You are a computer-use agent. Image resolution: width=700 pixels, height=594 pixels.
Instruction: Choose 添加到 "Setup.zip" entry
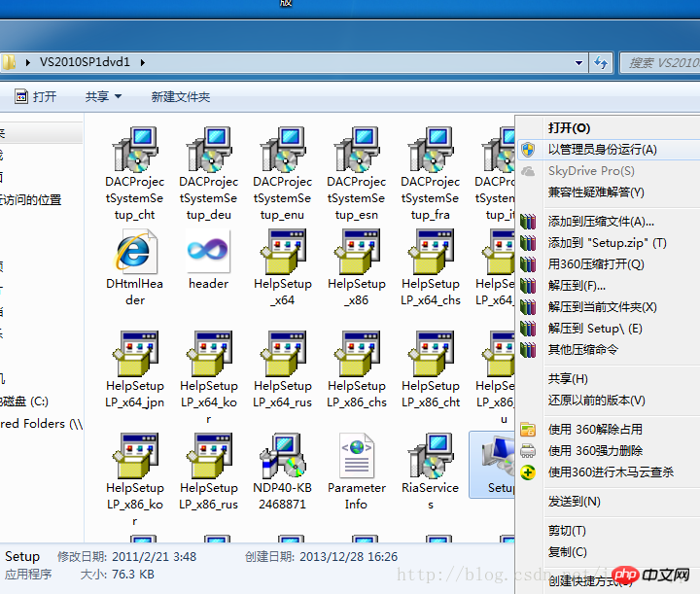[x=607, y=243]
